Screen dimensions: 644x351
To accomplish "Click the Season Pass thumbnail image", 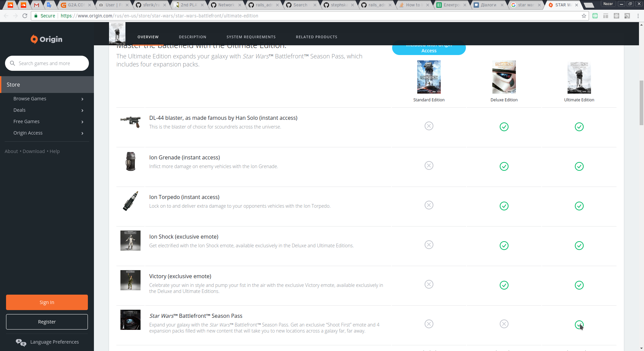I will pos(130,320).
